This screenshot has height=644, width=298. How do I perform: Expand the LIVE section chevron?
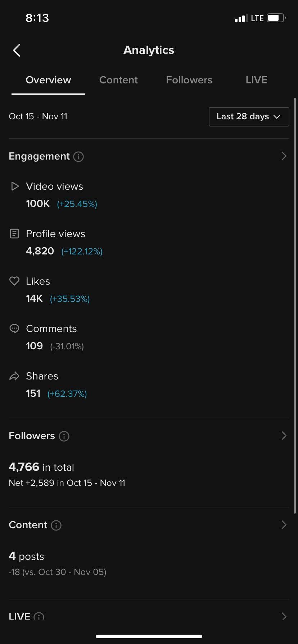point(284,616)
